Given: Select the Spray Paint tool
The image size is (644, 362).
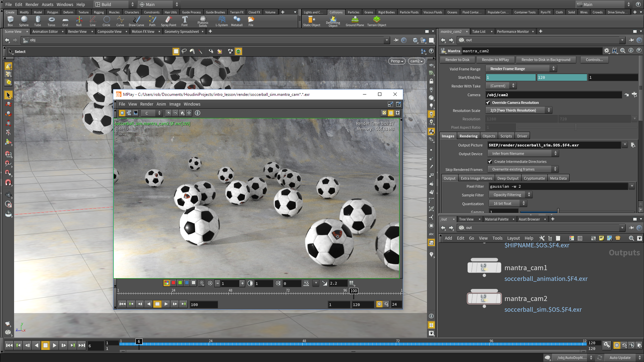Looking at the screenshot, I should click(x=168, y=21).
